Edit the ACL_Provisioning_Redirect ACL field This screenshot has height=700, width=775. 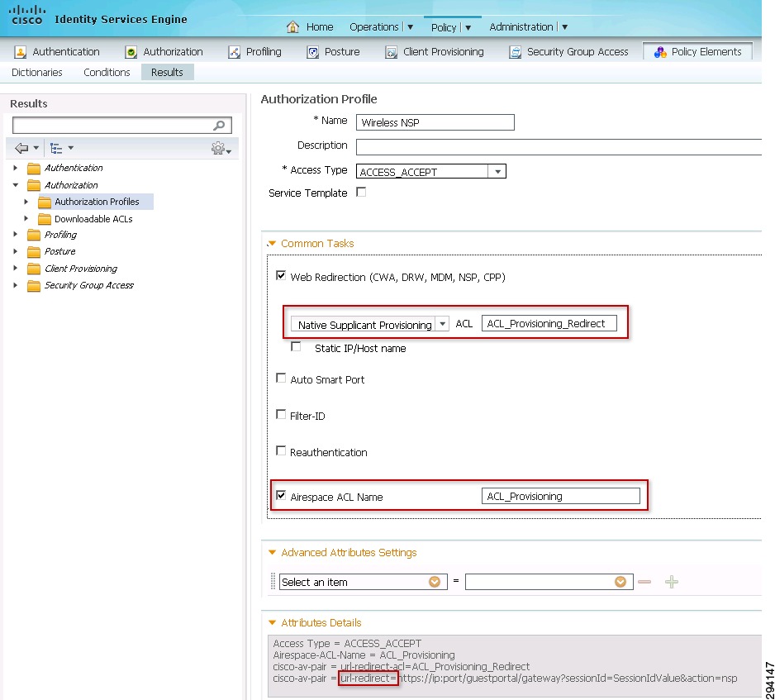pyautogui.click(x=549, y=323)
